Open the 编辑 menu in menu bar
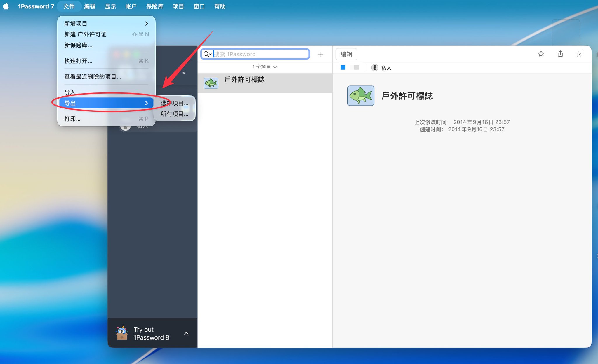Screen dimensions: 598x364 click(x=90, y=6)
